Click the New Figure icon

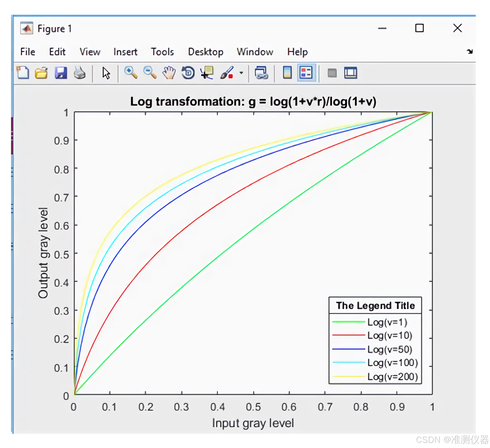point(23,73)
